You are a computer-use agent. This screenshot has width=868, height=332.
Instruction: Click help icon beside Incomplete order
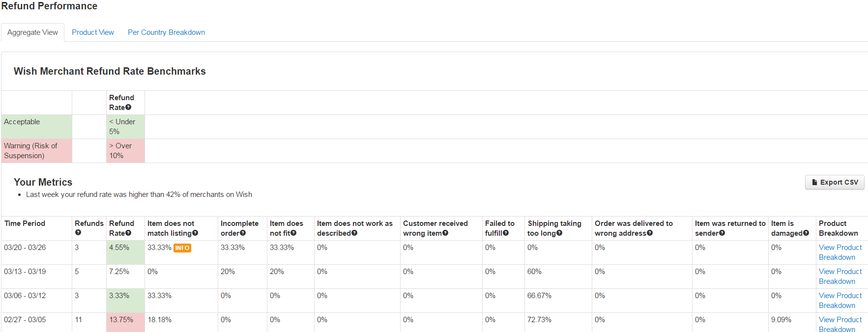(243, 233)
